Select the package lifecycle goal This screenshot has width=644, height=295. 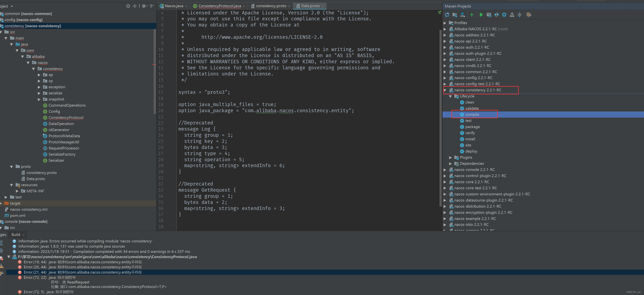point(472,127)
